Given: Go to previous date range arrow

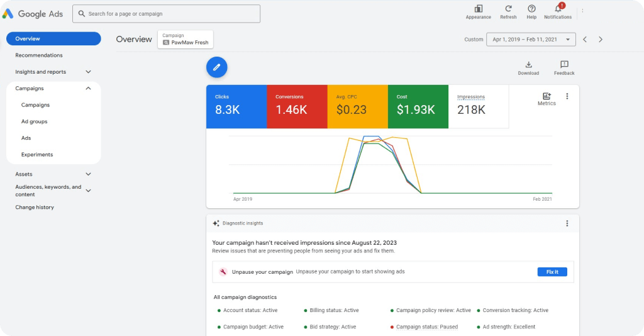Looking at the screenshot, I should (x=585, y=40).
